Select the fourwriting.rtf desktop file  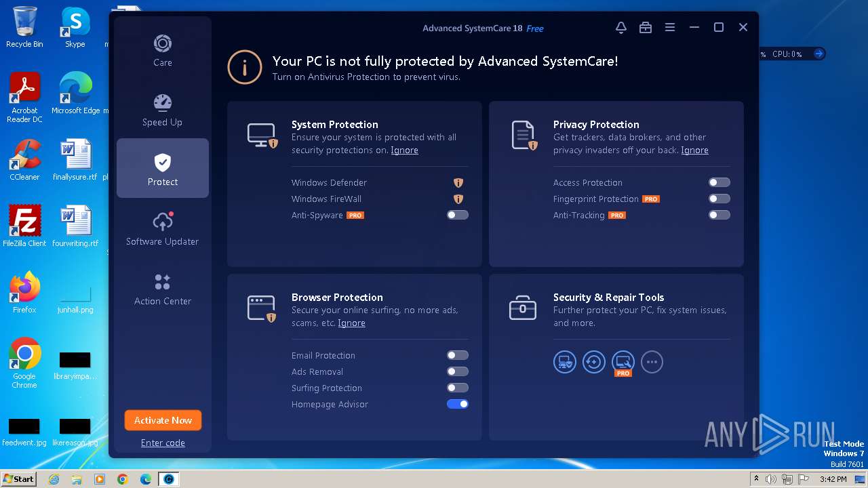click(75, 226)
